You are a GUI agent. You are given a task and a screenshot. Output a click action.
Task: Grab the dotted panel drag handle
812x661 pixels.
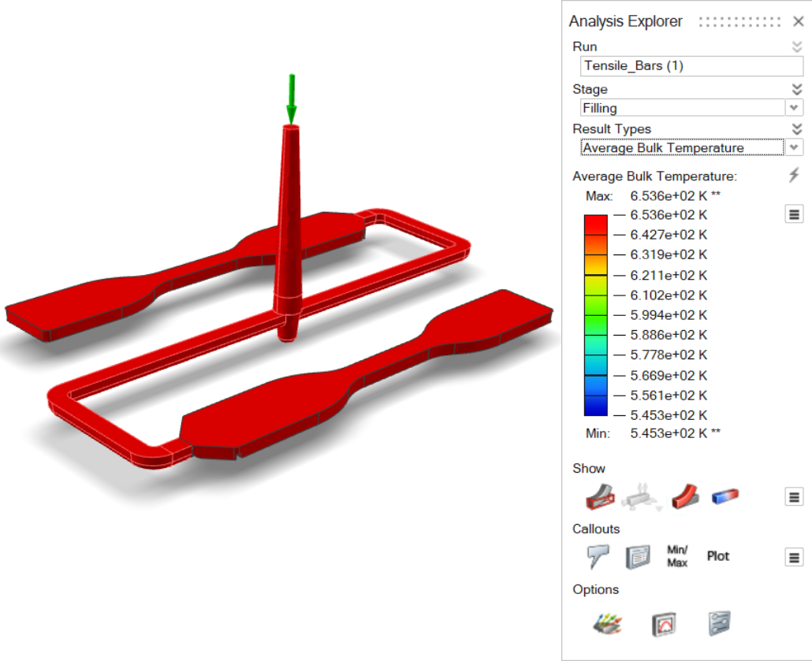click(739, 22)
